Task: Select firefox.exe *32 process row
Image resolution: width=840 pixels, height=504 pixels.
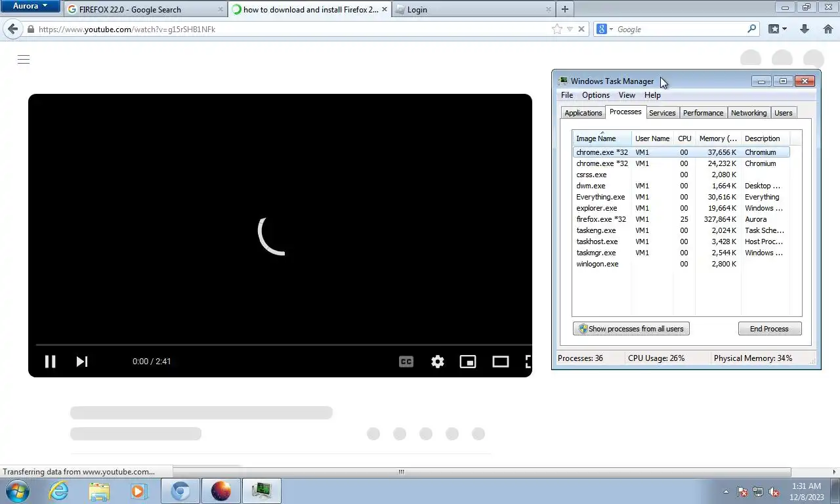Action: click(x=681, y=219)
